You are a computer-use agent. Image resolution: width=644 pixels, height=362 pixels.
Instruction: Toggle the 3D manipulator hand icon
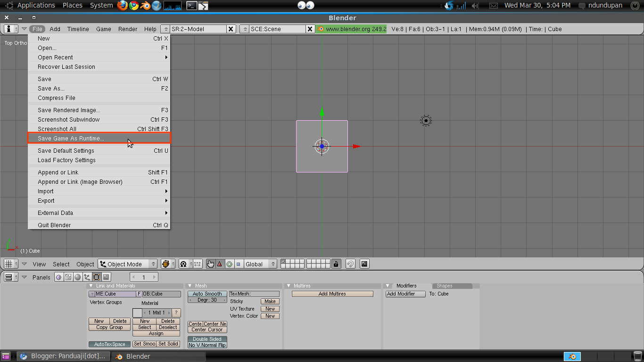pyautogui.click(x=211, y=264)
